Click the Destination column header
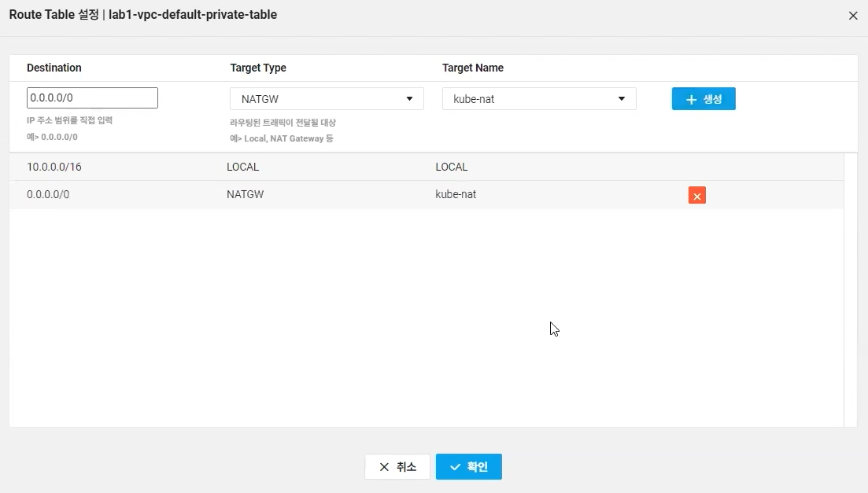The width and height of the screenshot is (868, 493). pyautogui.click(x=54, y=68)
